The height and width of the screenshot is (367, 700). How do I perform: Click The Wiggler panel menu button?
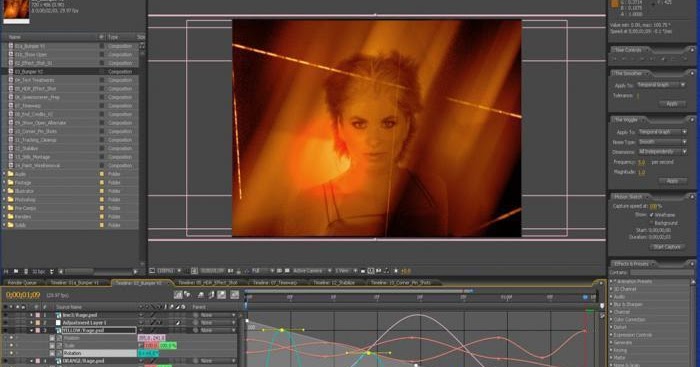tap(692, 120)
